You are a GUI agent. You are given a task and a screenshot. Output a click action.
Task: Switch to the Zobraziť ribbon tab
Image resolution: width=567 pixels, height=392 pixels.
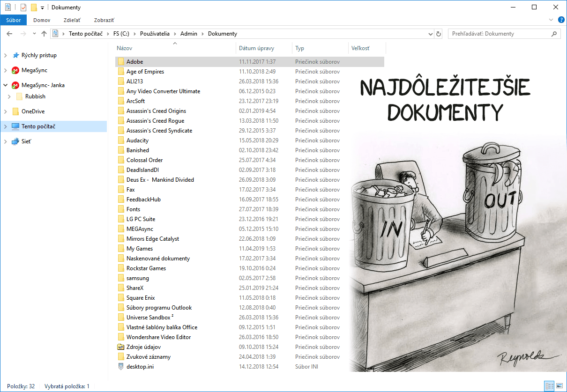tap(104, 20)
